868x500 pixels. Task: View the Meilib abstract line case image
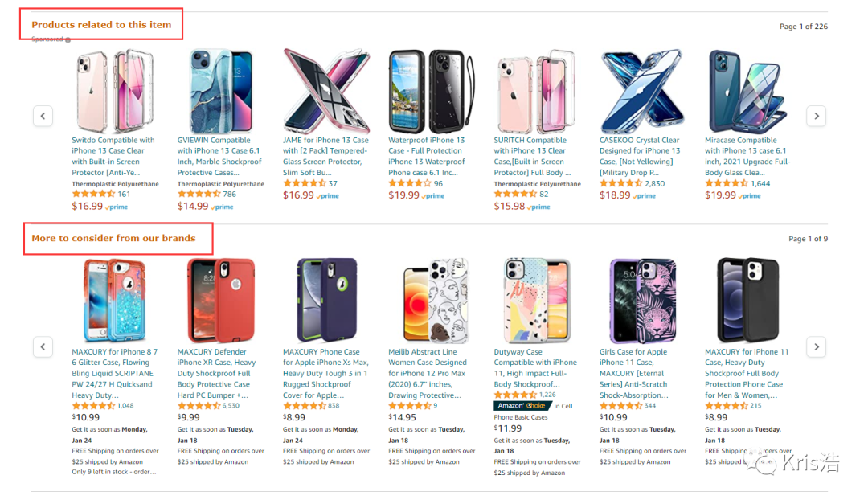pyautogui.click(x=426, y=300)
